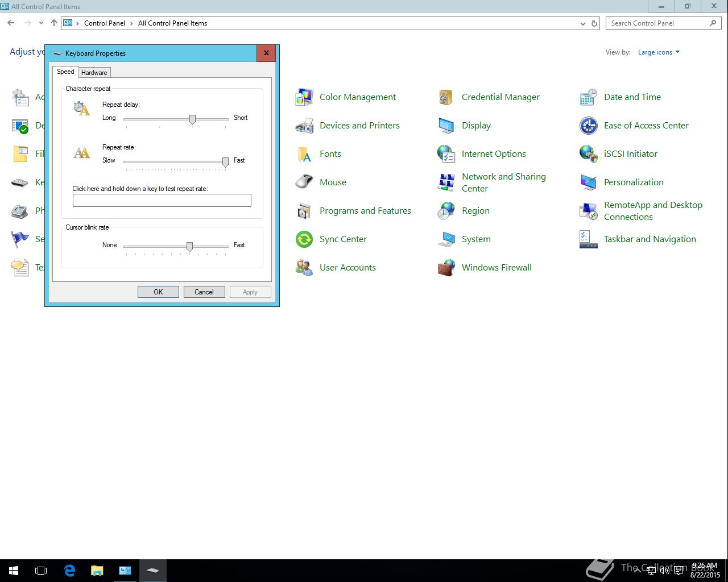Viewport: 728px width, 582px height.
Task: Click the repeat rate test field
Action: pyautogui.click(x=162, y=200)
